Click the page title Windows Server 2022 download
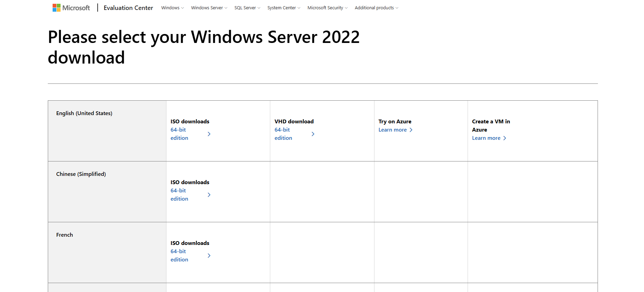Viewport: 644px width, 292px height. pos(204,47)
